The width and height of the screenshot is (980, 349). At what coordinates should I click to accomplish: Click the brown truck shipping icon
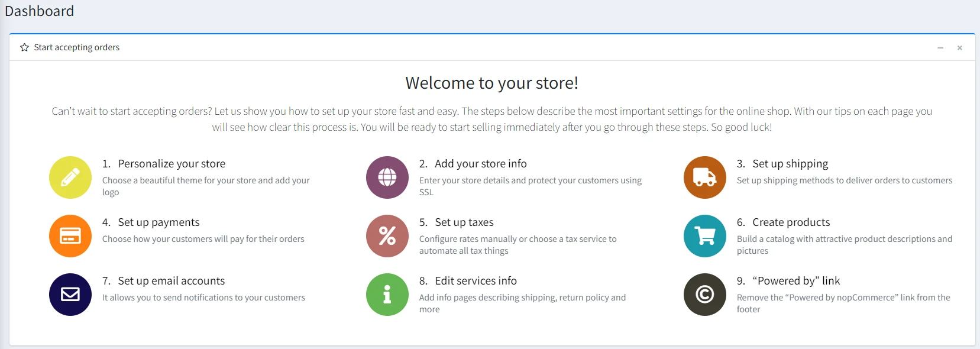point(705,177)
